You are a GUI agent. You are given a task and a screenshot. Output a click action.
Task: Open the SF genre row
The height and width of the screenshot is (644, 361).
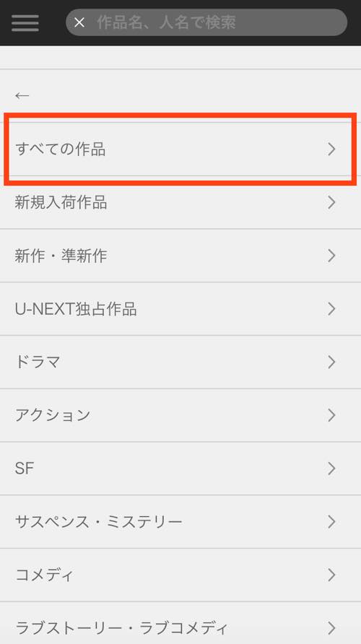(180, 469)
